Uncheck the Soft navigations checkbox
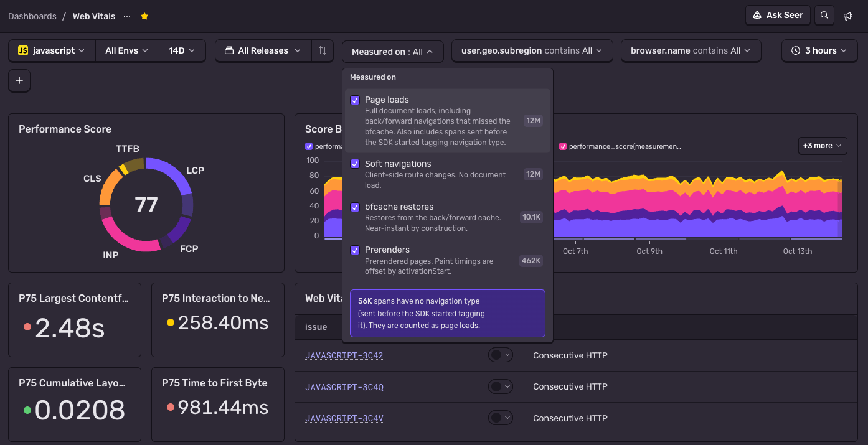868x445 pixels. pos(355,164)
